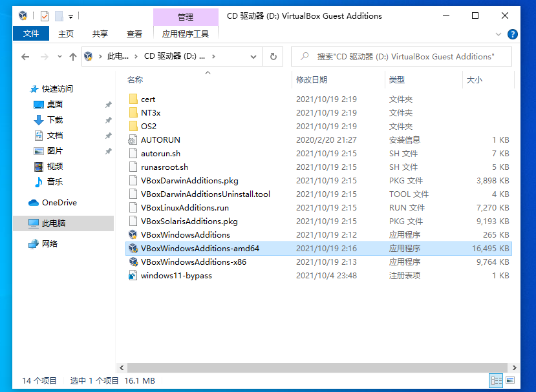Click the New folder quick access icon

(x=59, y=15)
